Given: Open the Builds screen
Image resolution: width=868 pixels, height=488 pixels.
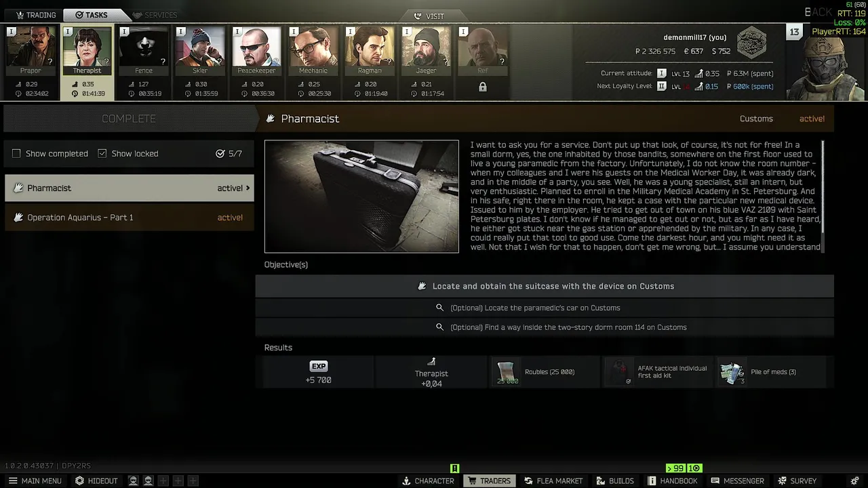Looking at the screenshot, I should point(615,481).
